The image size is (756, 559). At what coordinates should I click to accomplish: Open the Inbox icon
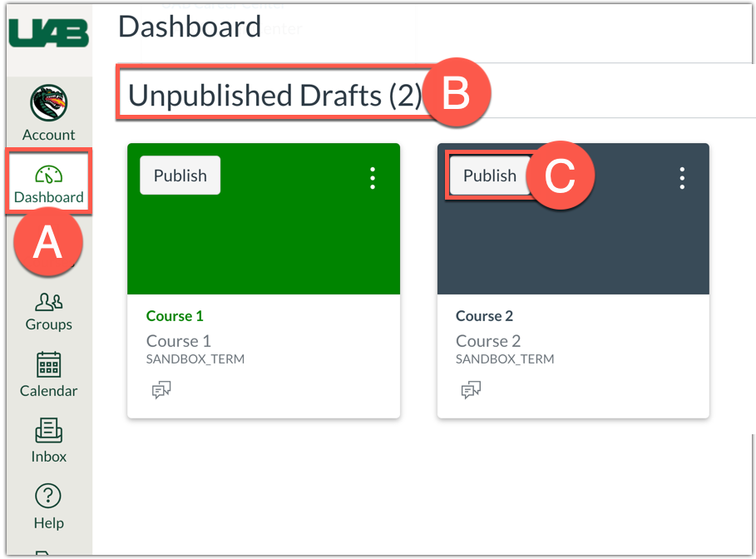point(48,431)
